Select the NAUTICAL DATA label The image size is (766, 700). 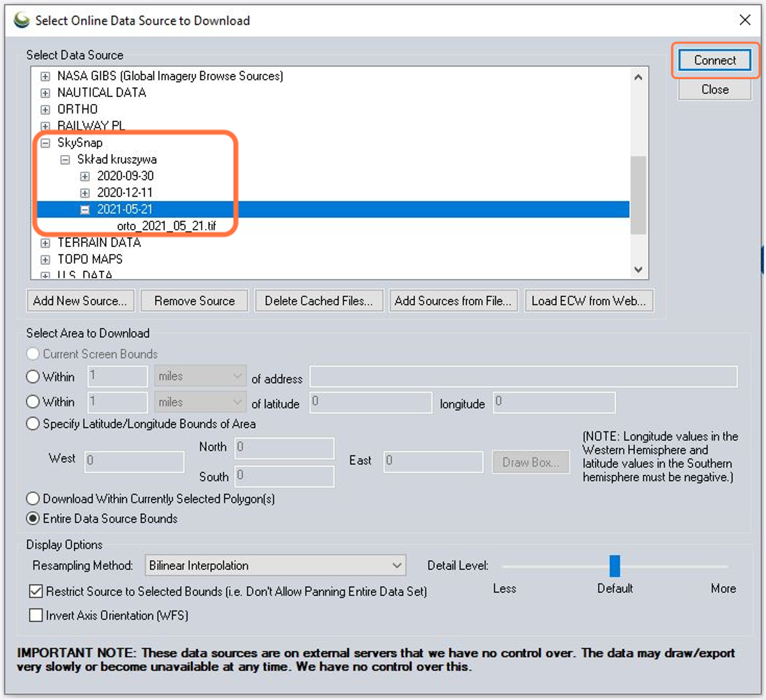101,93
